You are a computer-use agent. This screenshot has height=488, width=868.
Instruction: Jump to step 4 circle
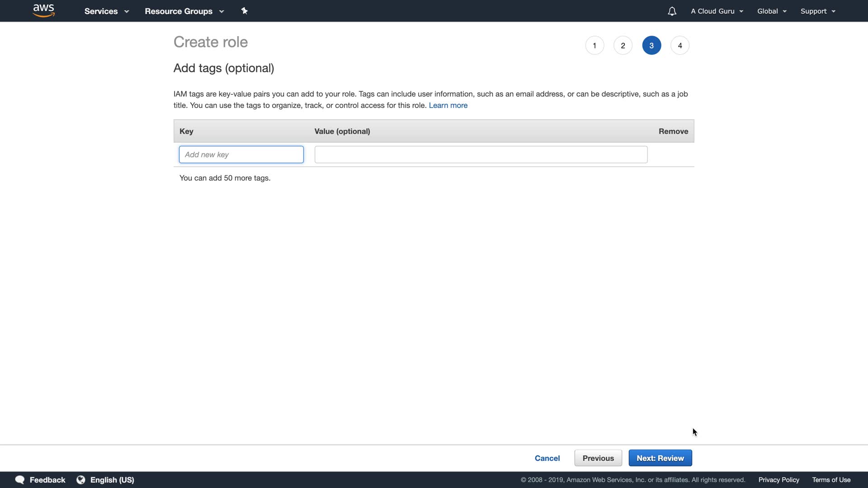[680, 46]
